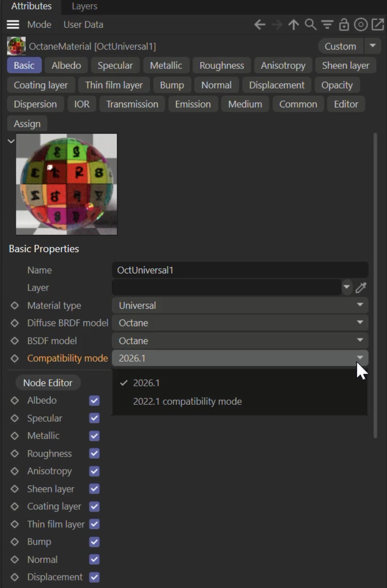The height and width of the screenshot is (588, 387).
Task: Collapse the material preview chevron
Action: pos(11,141)
